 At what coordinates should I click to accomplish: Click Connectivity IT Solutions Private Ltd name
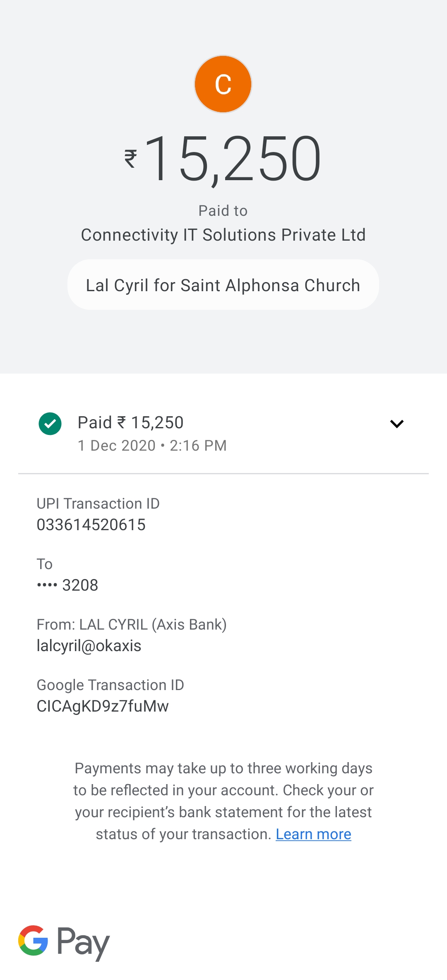click(x=223, y=235)
